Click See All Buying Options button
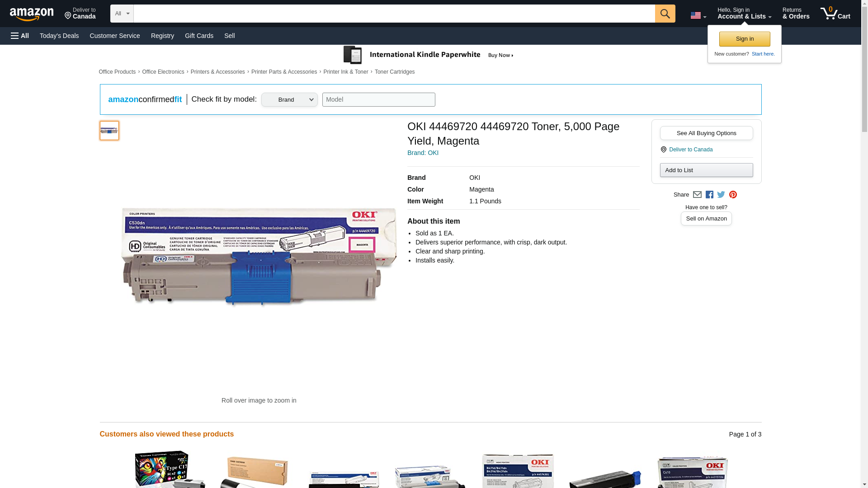The width and height of the screenshot is (868, 488). click(706, 133)
